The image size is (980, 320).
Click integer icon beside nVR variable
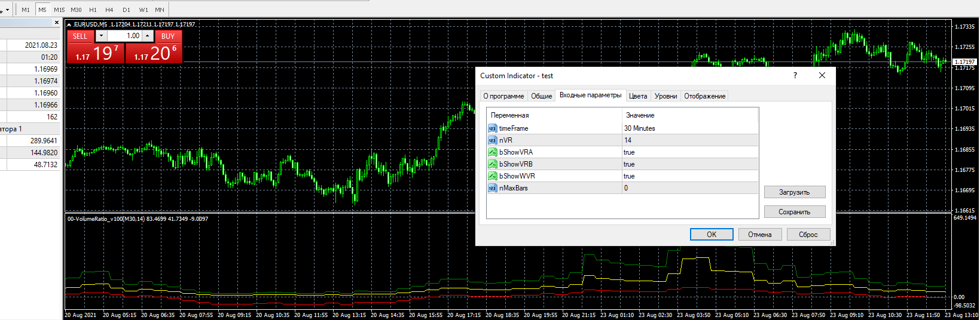492,140
